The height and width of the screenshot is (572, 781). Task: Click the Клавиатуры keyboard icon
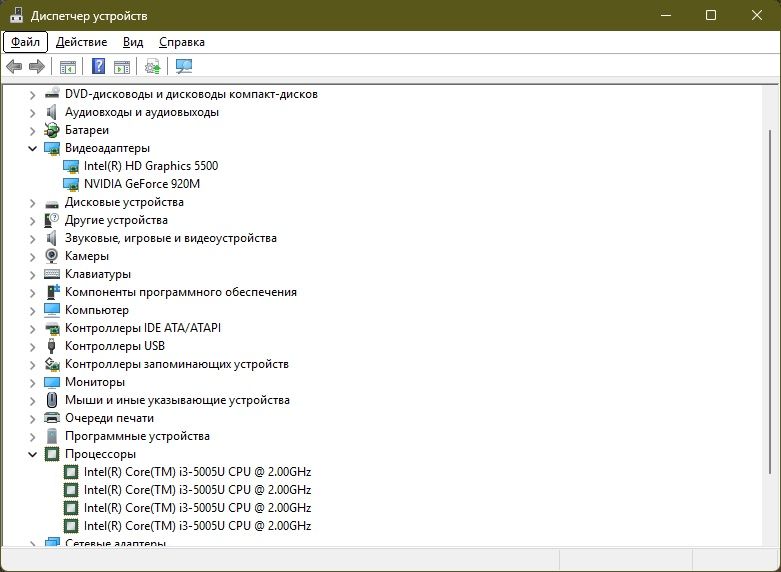click(52, 274)
